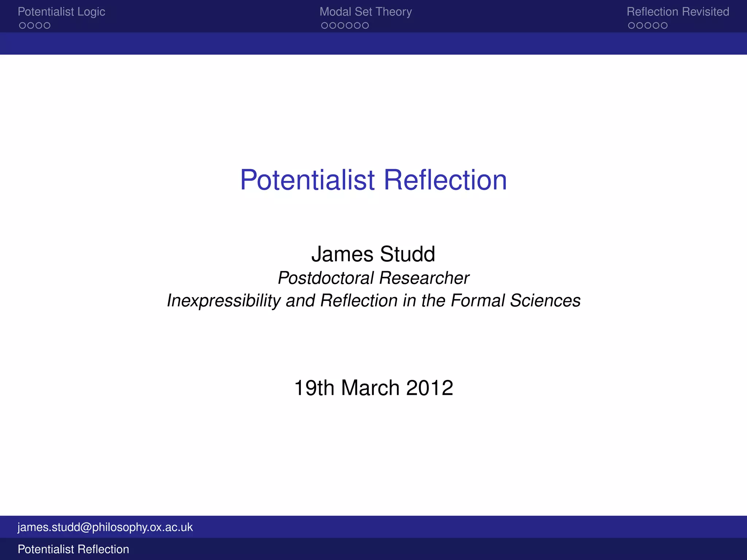Screen dimensions: 747x560
Task: Select fourth slide circle under Potentialist Logic
Action: coord(47,26)
